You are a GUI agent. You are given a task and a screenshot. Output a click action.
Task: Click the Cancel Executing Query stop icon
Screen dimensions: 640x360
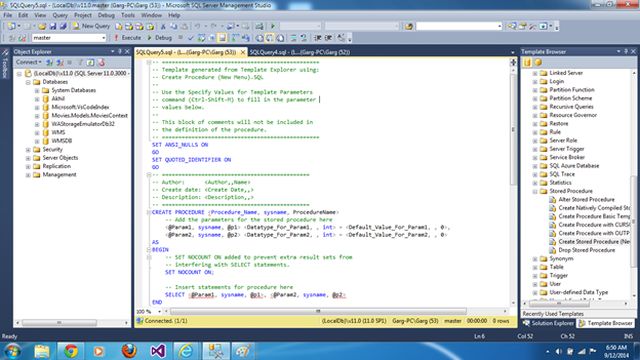coord(180,38)
